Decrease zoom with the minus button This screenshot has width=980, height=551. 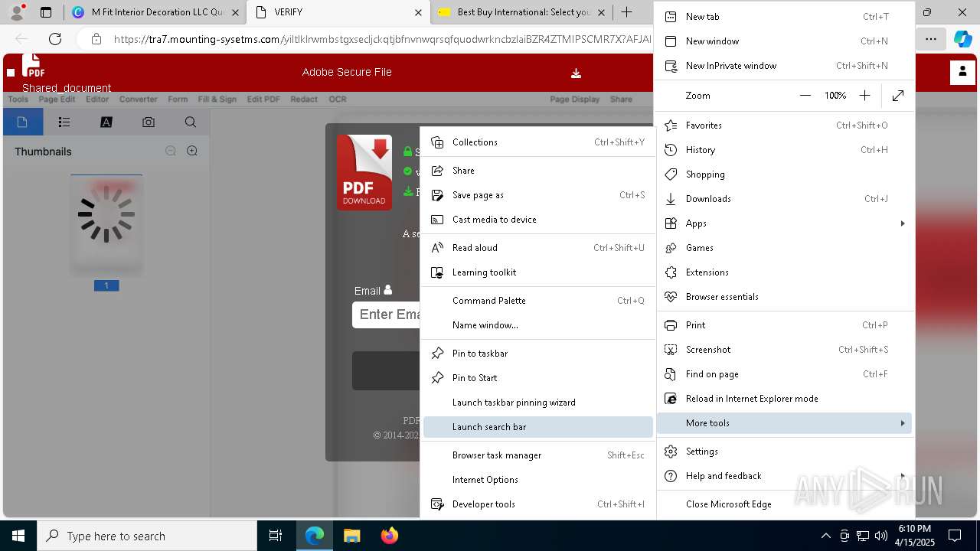(x=805, y=96)
